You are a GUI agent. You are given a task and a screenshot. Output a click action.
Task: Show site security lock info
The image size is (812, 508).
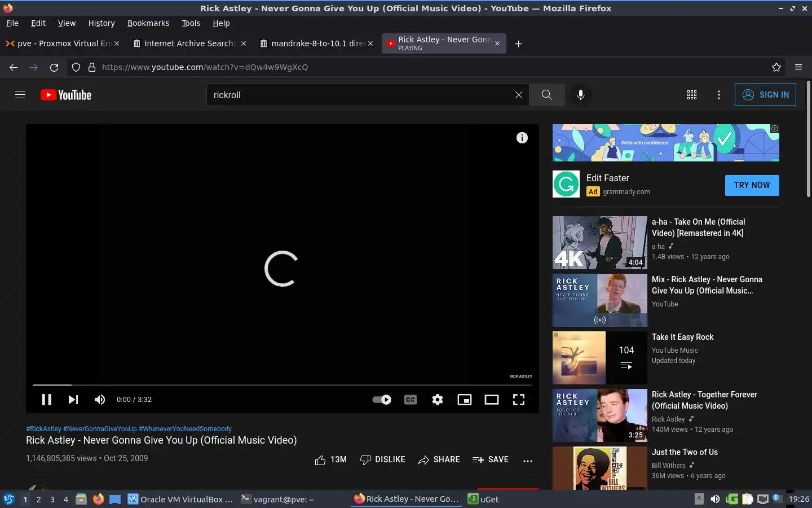92,67
